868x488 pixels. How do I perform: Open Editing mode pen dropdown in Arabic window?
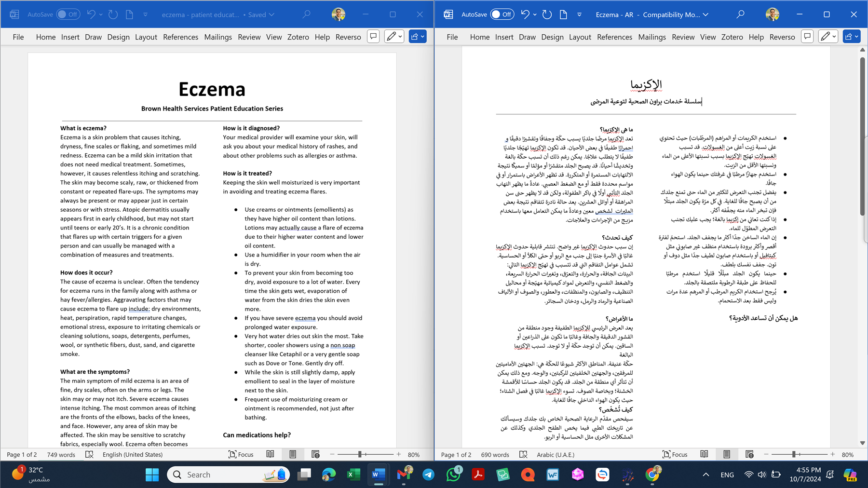tap(828, 36)
